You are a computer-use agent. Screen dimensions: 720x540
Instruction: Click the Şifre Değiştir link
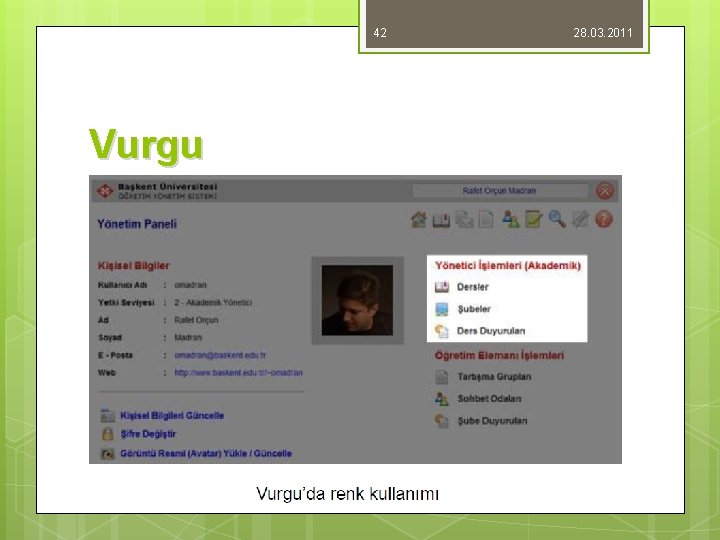(148, 434)
